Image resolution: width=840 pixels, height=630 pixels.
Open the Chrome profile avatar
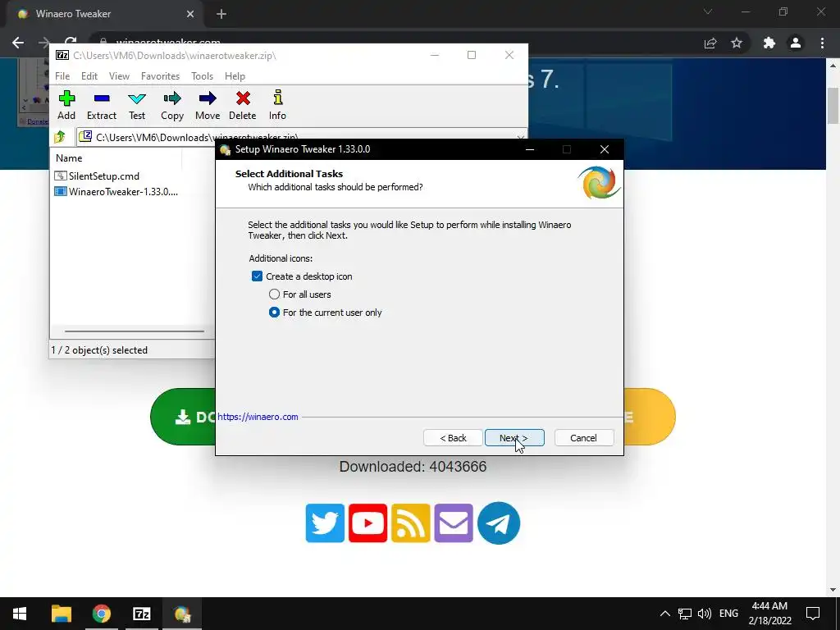(x=796, y=43)
